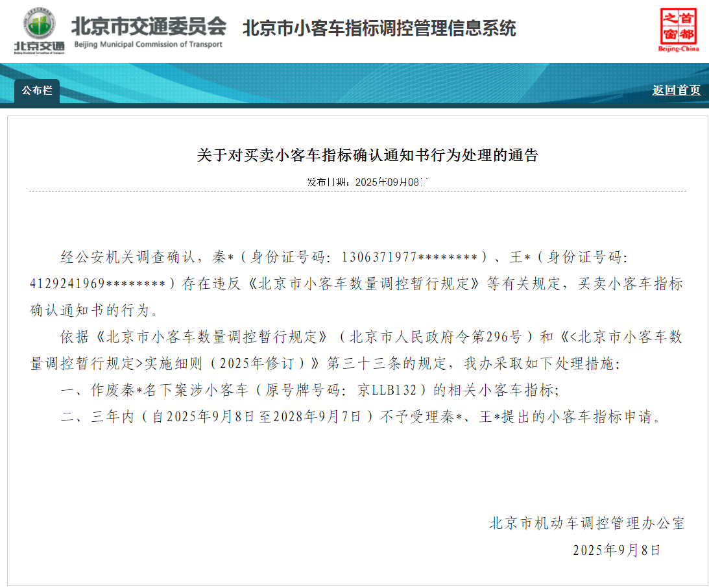Open the 北京市小客车指标调控管理信息系统 header
Image resolution: width=709 pixels, height=588 pixels.
379,29
